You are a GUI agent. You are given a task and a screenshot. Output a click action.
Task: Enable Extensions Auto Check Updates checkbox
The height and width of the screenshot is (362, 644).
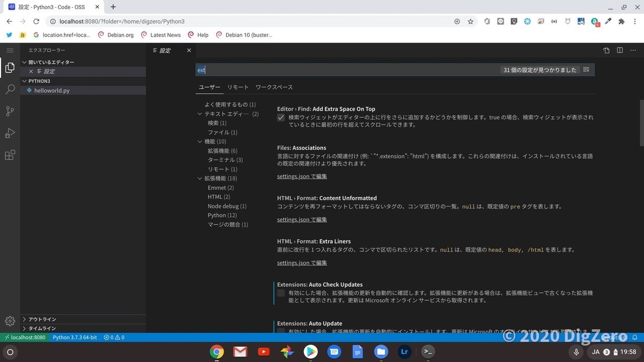281,293
